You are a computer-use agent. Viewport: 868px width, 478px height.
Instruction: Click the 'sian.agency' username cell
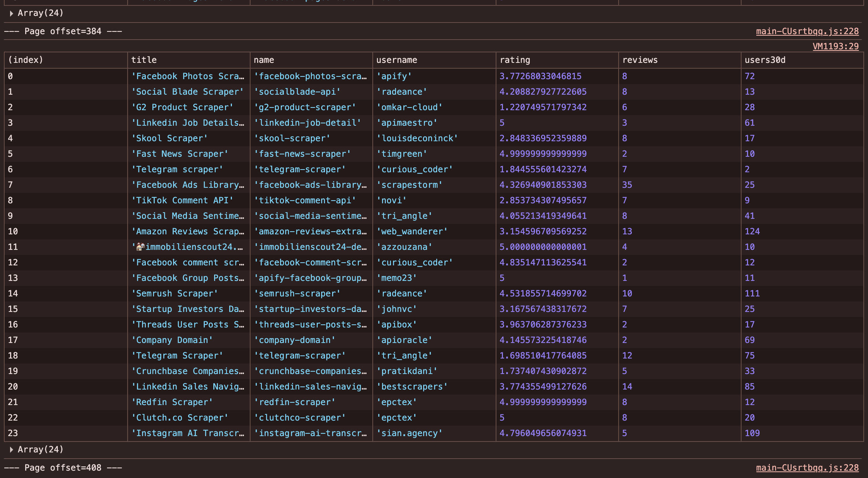[434, 433]
